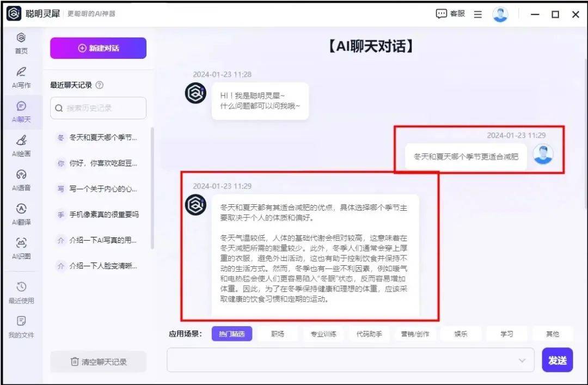588x385 pixels.
Task: Select the 专业训练 scenario tab
Action: (x=323, y=334)
